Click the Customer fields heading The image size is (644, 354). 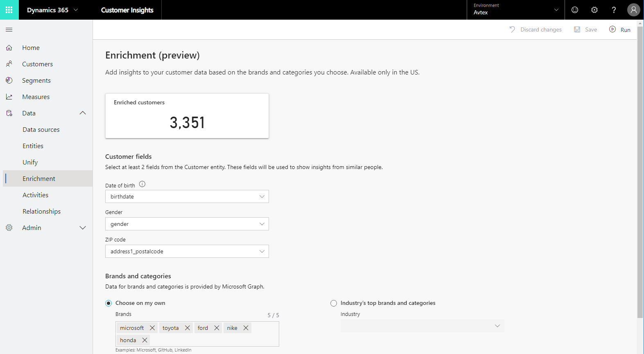click(x=128, y=156)
